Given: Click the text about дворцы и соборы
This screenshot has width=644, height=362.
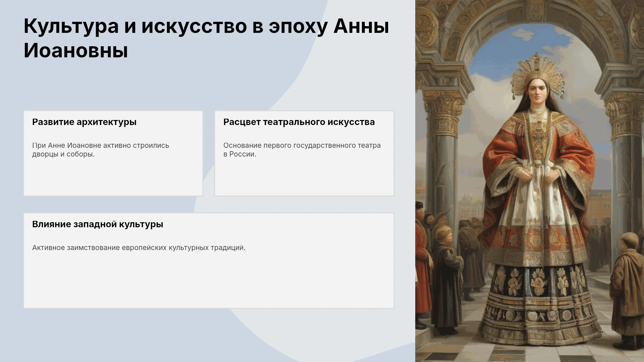Looking at the screenshot, I should pos(101,150).
